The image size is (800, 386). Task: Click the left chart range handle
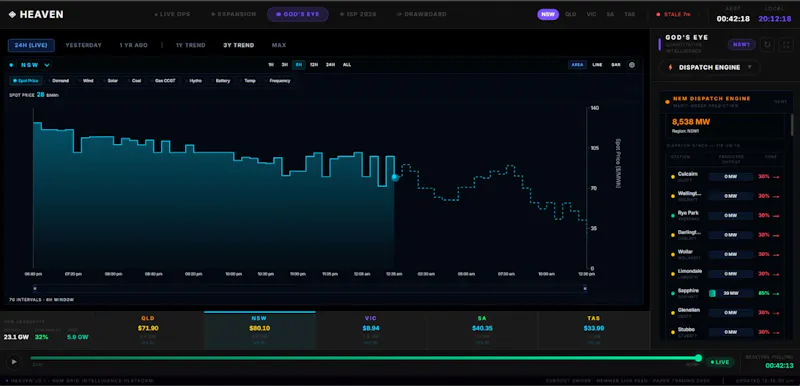pos(35,289)
